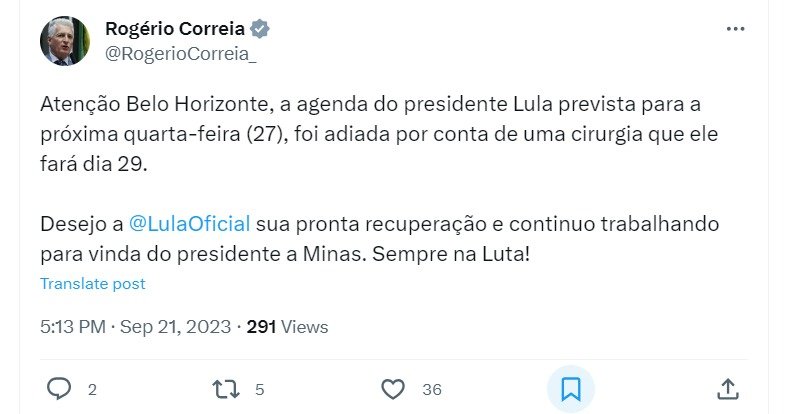
Task: Click the repost arrows icon
Action: point(226,388)
